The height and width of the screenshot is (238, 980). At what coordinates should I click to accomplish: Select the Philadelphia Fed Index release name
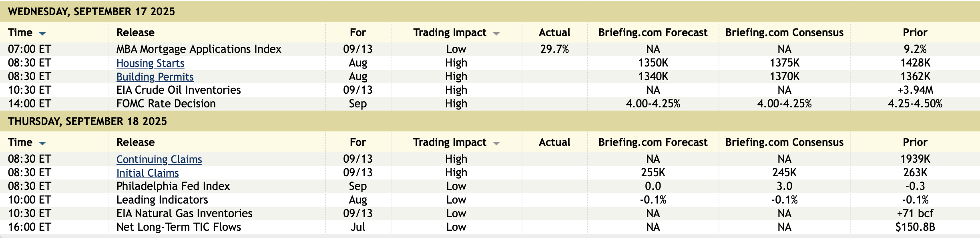(173, 186)
